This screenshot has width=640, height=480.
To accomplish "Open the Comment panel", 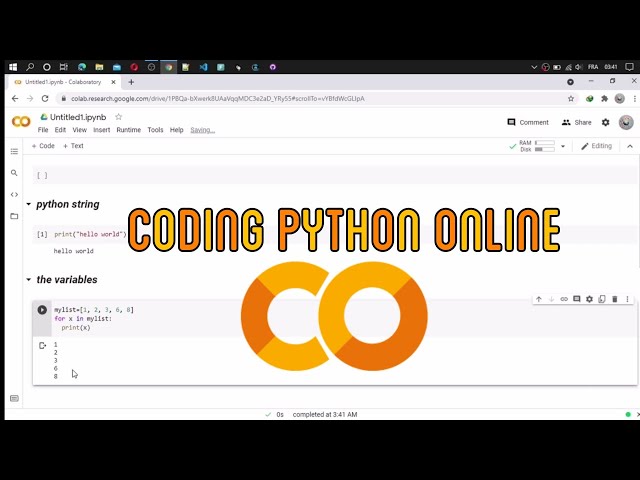I will pyautogui.click(x=528, y=122).
